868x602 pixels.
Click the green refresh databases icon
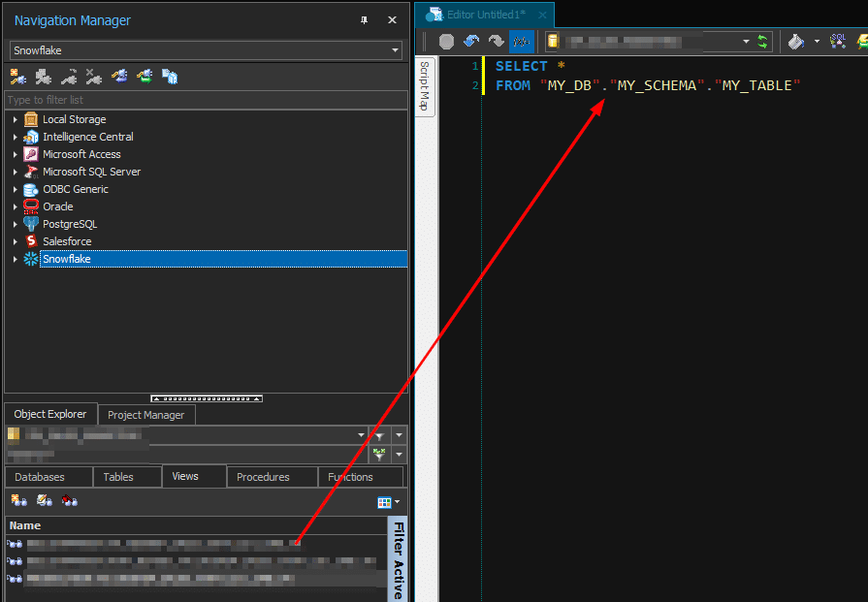coord(763,42)
